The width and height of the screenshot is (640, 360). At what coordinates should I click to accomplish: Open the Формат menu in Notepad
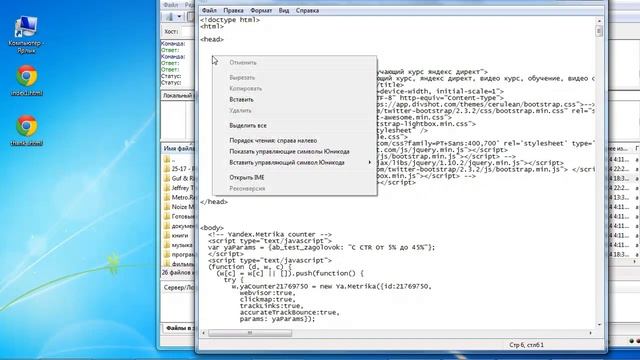click(261, 11)
